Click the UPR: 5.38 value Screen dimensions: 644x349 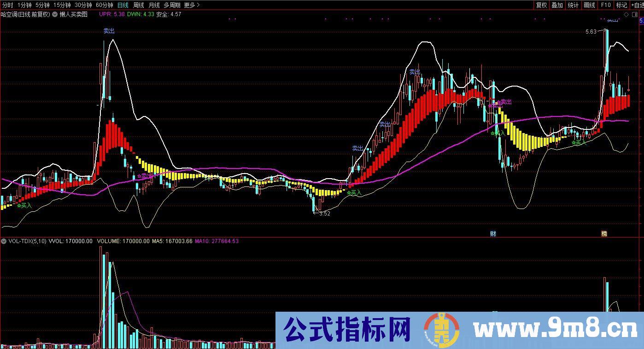[112, 14]
